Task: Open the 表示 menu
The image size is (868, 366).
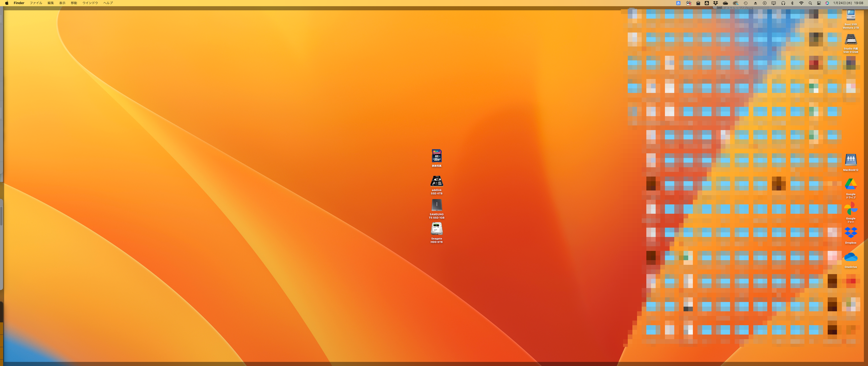Action: pos(62,3)
